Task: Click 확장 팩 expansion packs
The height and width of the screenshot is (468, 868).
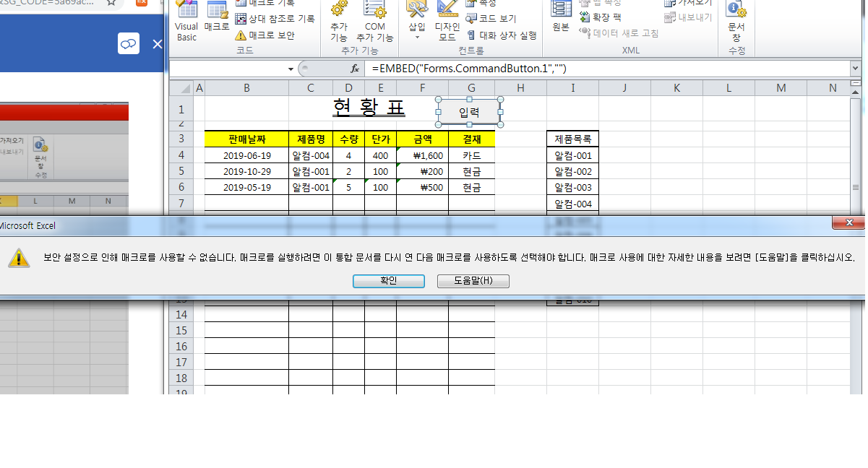Action: coord(600,17)
